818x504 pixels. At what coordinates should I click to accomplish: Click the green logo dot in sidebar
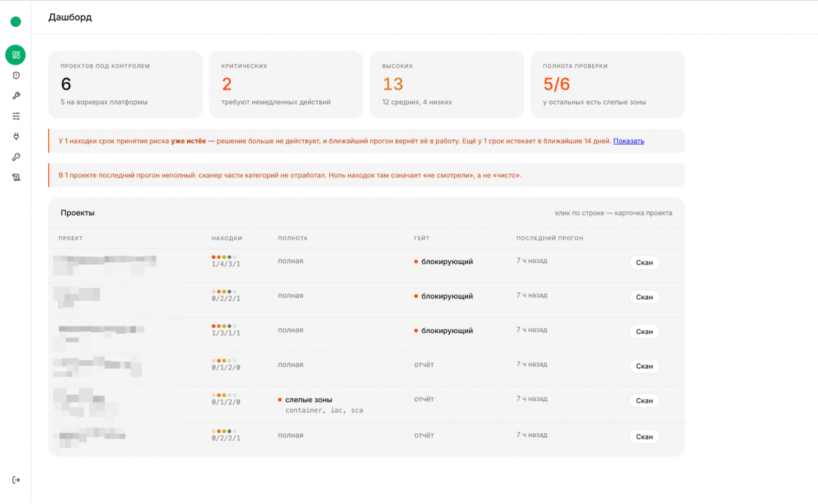pos(16,21)
